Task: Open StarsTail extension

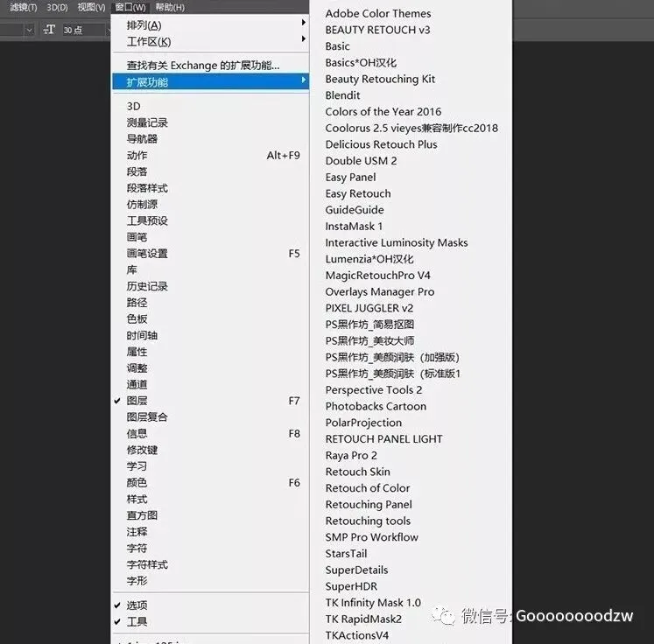Action: click(346, 553)
